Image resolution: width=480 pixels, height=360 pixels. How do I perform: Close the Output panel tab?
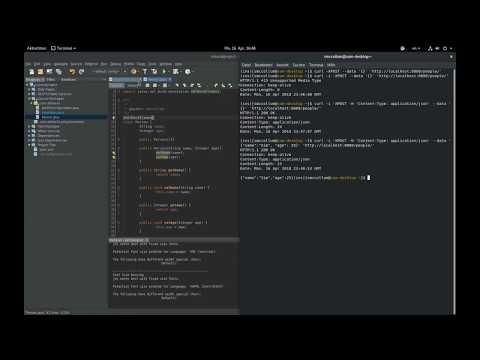tap(147, 240)
